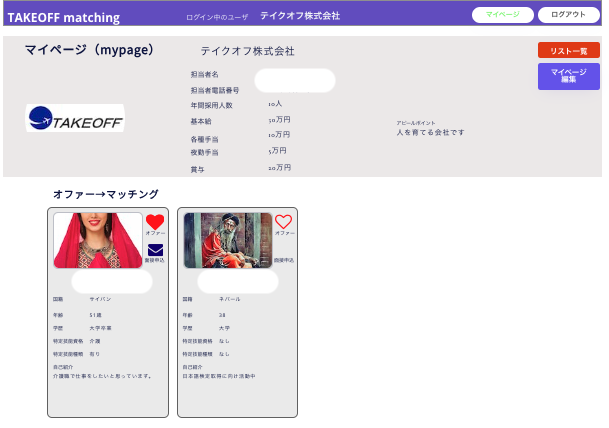Click the navy envelope interview request icon

[155, 250]
